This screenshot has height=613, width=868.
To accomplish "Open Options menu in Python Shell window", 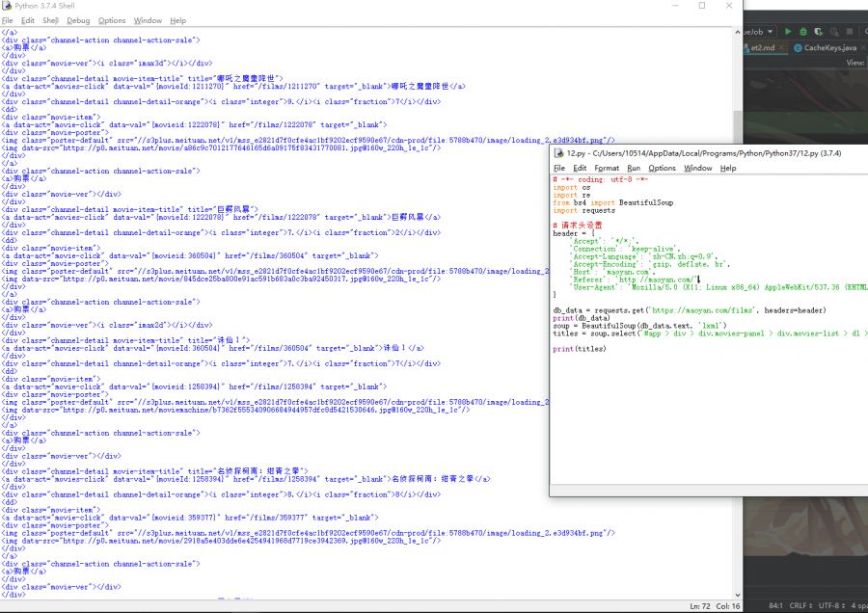I will (112, 20).
